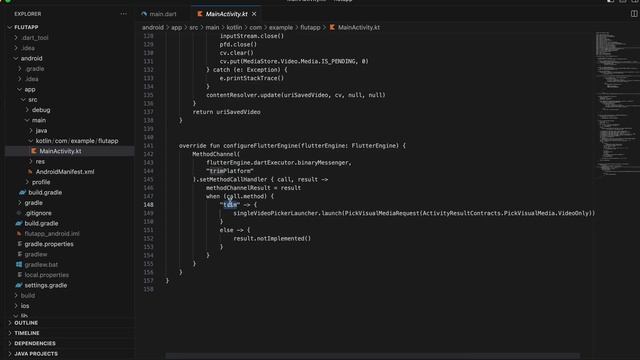Click 'configureFlutterEngine' function name
Viewport: 640px width, 360px height.
(x=261, y=146)
